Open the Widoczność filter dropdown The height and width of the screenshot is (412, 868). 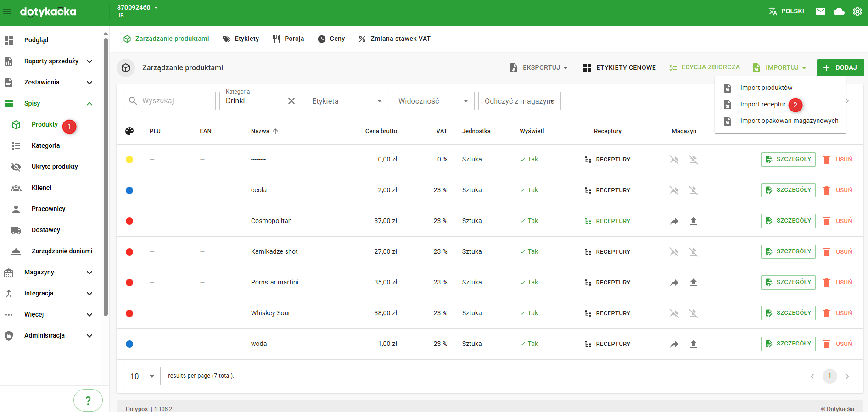tap(433, 101)
